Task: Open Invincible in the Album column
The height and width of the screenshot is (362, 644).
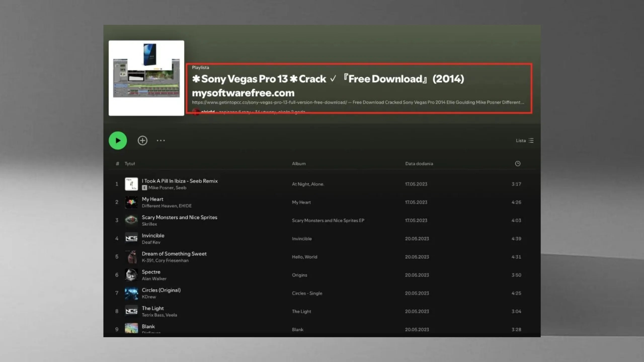Action: [x=302, y=239]
